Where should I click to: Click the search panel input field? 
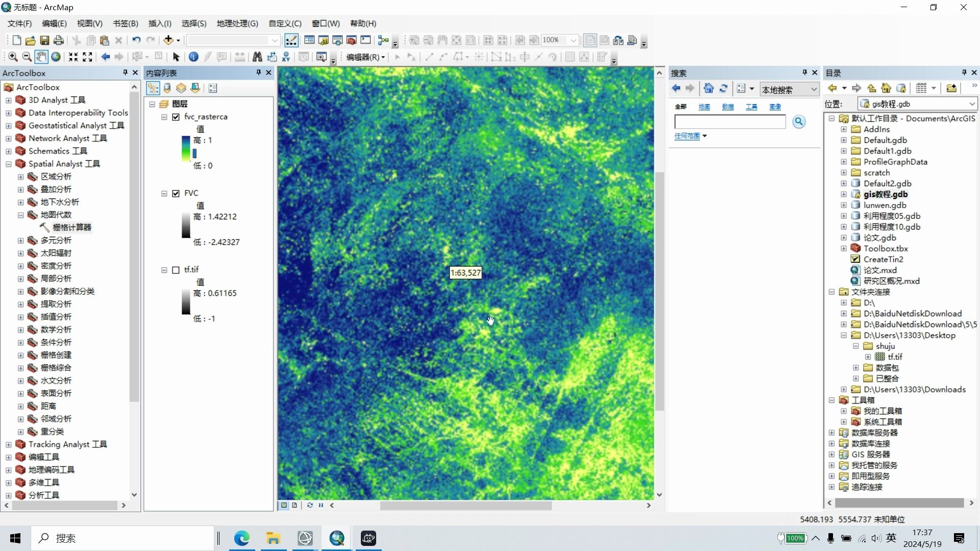[730, 121]
